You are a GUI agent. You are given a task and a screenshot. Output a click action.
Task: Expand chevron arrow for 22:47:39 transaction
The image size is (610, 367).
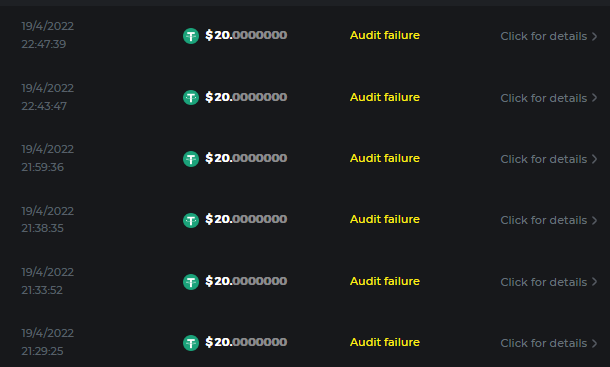click(x=594, y=36)
